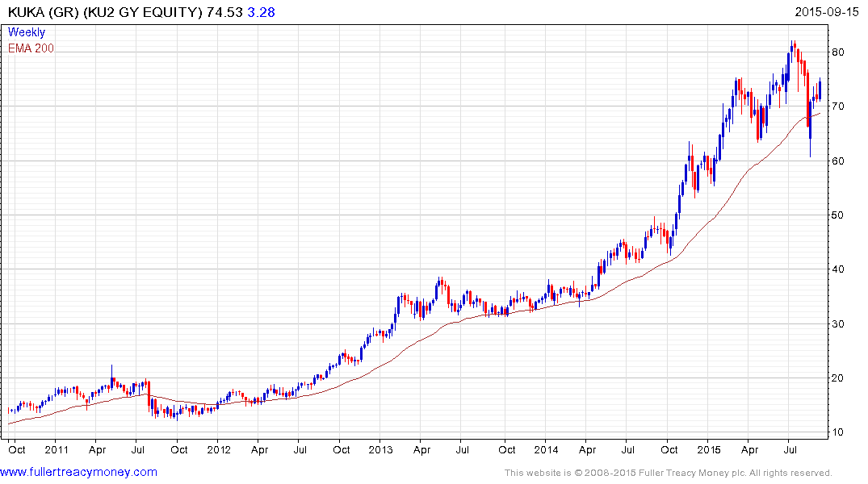Click the 2014 year label on time axis

pyautogui.click(x=546, y=449)
